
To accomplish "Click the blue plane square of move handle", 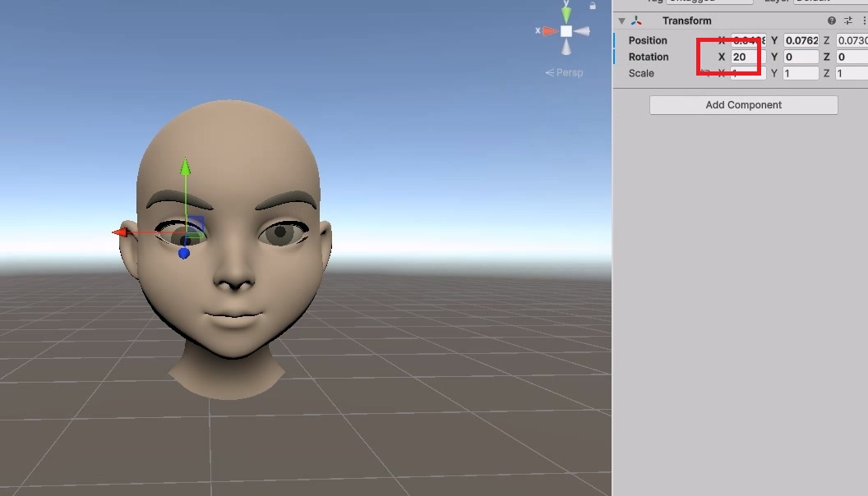I will (196, 223).
